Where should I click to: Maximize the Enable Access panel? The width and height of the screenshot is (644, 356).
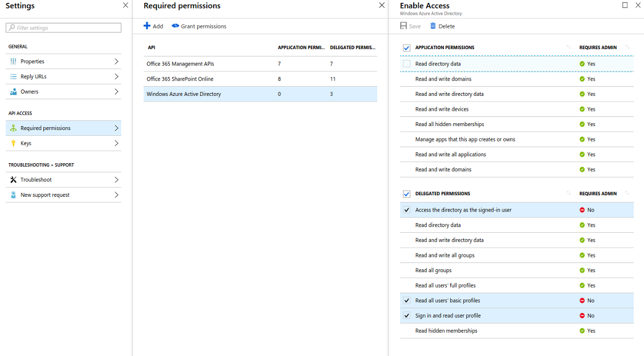click(x=625, y=5)
